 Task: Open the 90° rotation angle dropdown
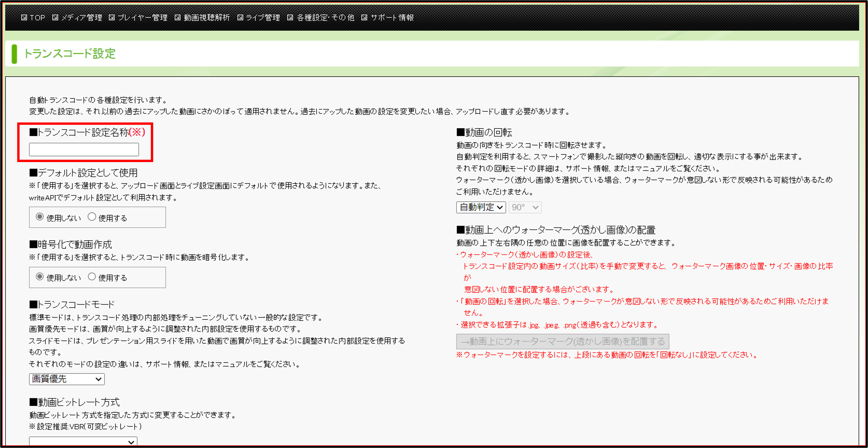[525, 207]
